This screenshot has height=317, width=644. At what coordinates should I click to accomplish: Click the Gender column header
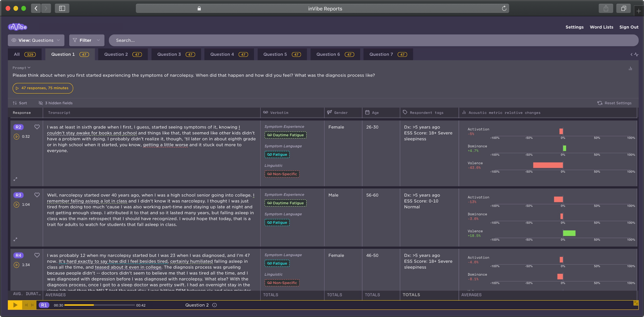click(343, 113)
